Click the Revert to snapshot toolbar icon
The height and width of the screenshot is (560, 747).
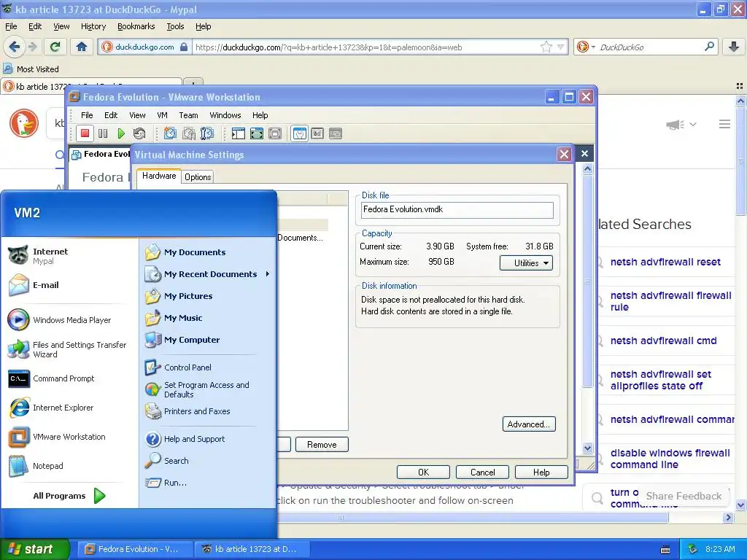coord(189,133)
